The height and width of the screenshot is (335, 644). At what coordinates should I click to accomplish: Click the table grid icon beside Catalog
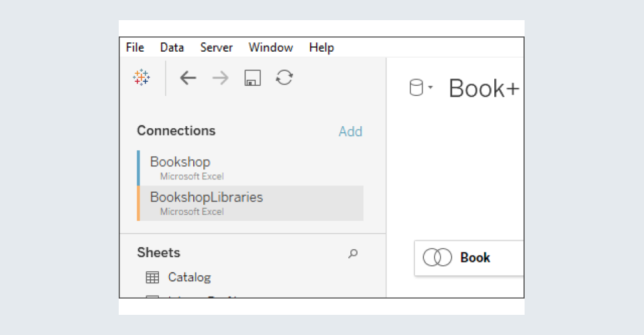152,277
